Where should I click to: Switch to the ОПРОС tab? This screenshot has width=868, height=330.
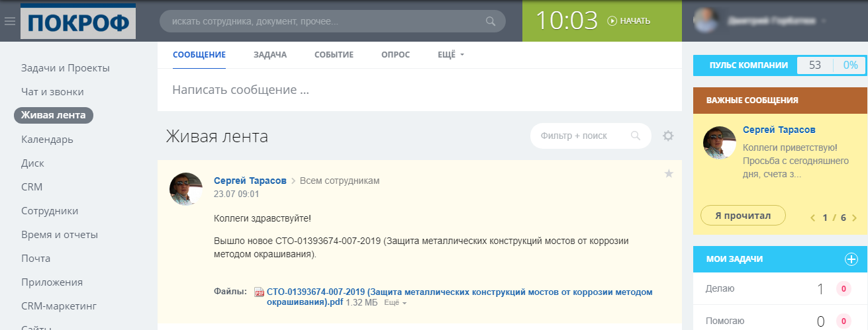395,55
